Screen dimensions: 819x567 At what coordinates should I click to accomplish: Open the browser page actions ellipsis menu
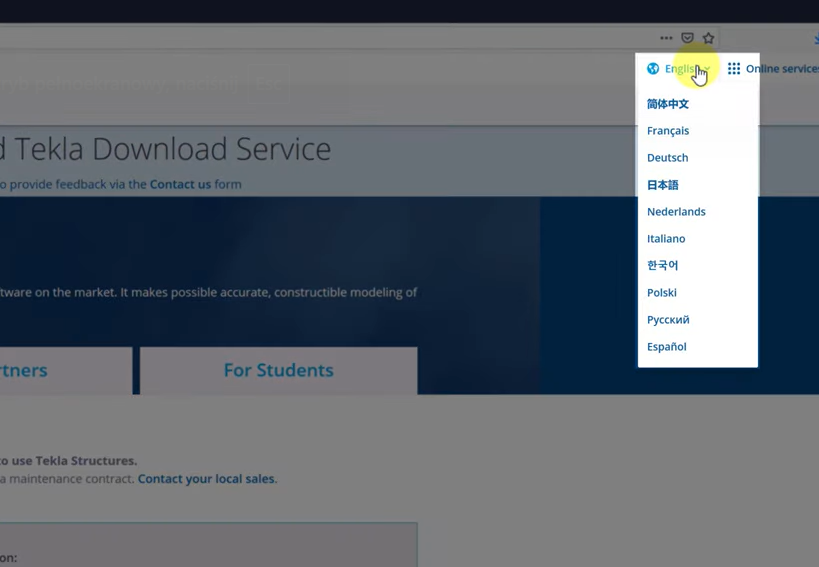click(666, 38)
